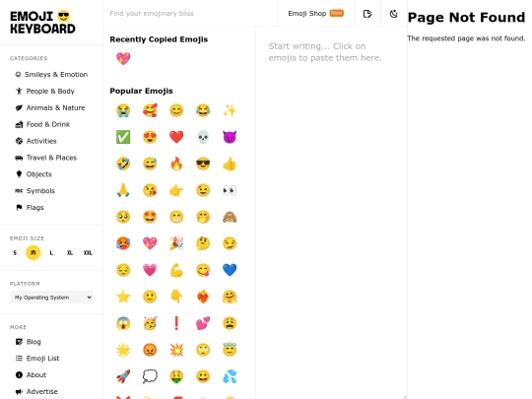Open the Emoji Shop
The height and width of the screenshot is (399, 532).
tap(315, 13)
